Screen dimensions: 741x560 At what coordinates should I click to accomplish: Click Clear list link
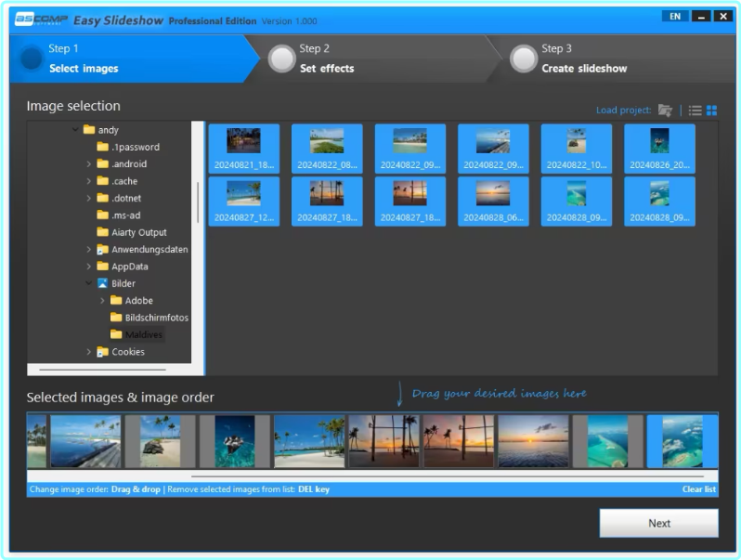698,489
